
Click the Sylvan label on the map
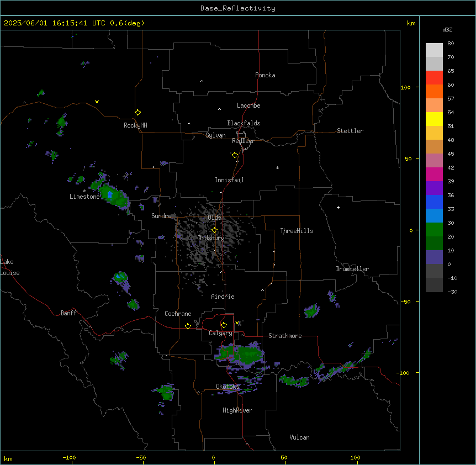[x=215, y=135]
